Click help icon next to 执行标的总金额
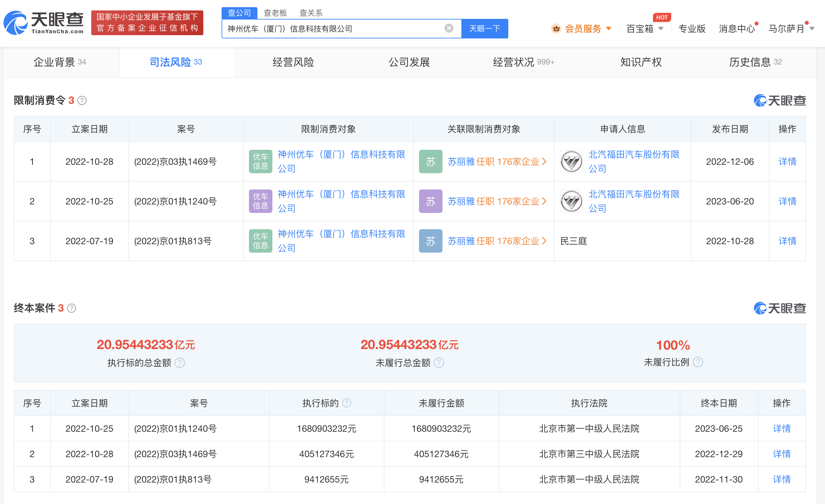 (x=180, y=363)
